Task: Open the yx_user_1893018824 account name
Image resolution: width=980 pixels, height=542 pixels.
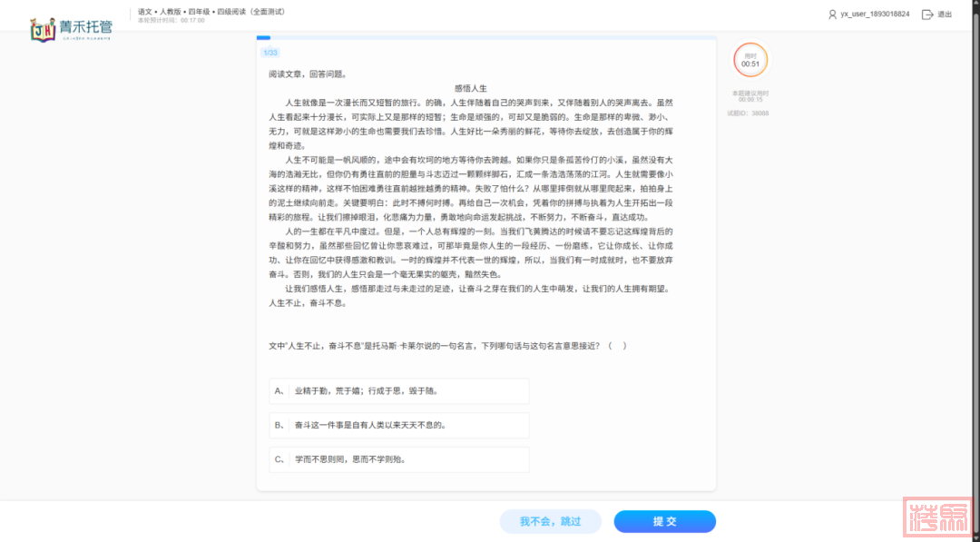Action: click(x=875, y=15)
